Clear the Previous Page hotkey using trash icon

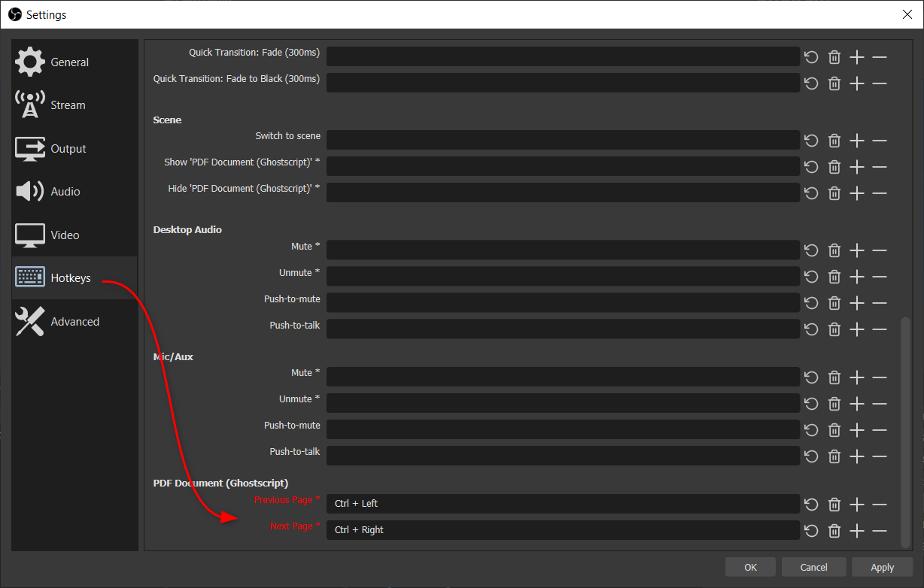pyautogui.click(x=834, y=504)
